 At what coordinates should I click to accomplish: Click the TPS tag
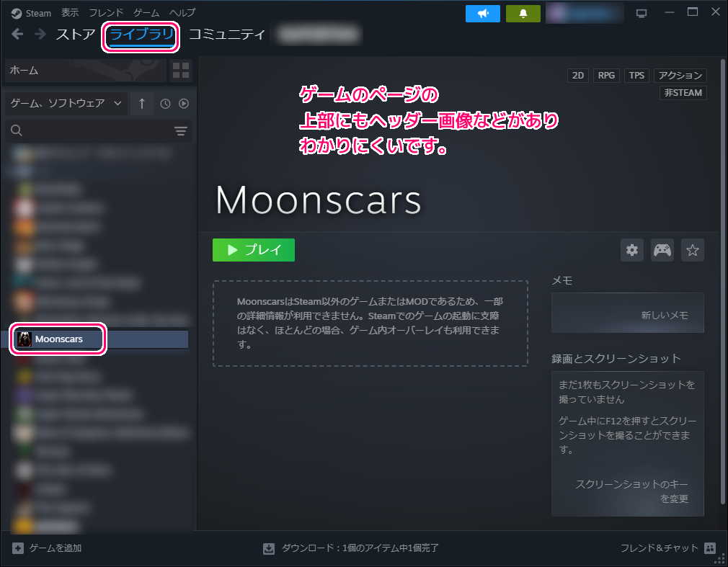point(636,76)
